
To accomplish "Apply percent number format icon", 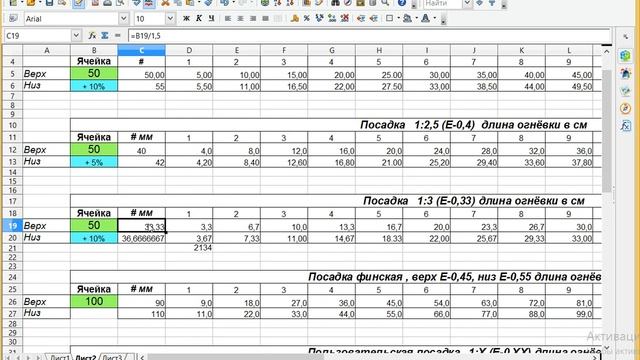I will (x=307, y=18).
